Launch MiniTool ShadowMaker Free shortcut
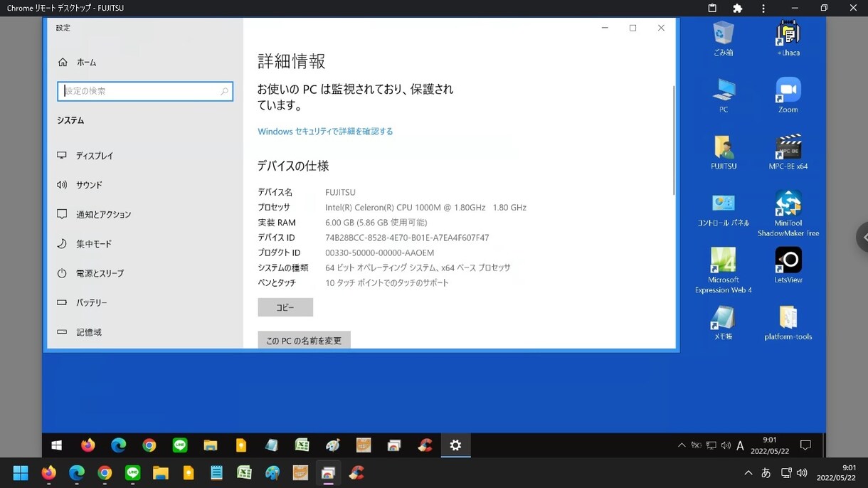Viewport: 868px width, 488px height. click(788, 213)
